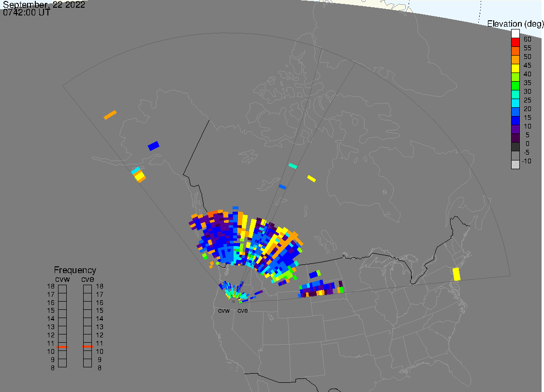Click the 17–18 cell of cvw frequency bar
The height and width of the screenshot is (392, 544).
pyautogui.click(x=62, y=289)
